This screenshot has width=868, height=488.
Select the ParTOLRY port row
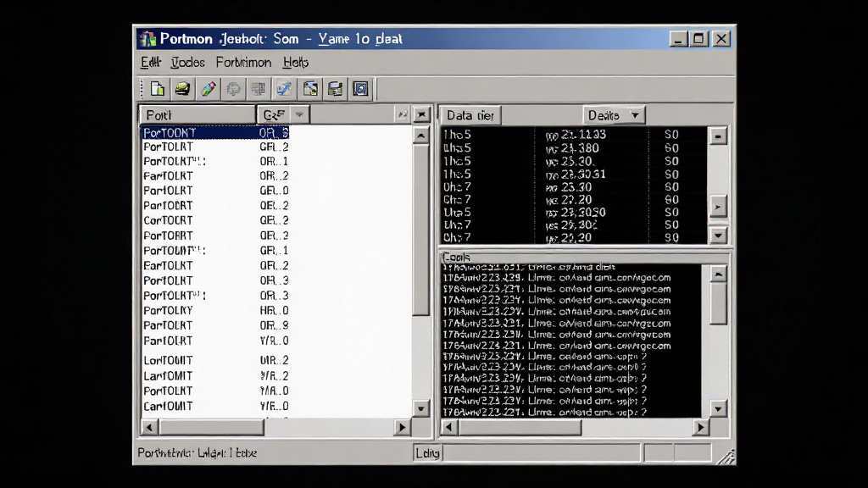(x=215, y=310)
